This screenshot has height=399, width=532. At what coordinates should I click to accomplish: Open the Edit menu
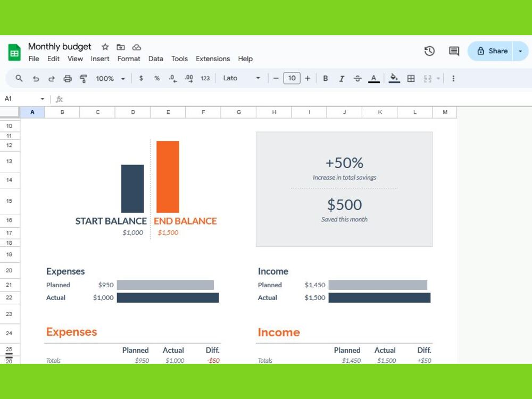pos(53,59)
